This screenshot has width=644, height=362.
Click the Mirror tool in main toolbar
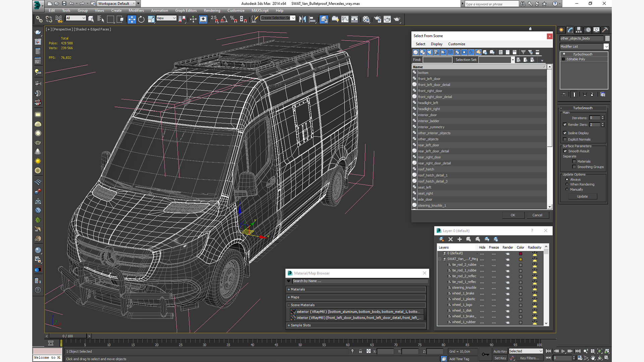(302, 19)
